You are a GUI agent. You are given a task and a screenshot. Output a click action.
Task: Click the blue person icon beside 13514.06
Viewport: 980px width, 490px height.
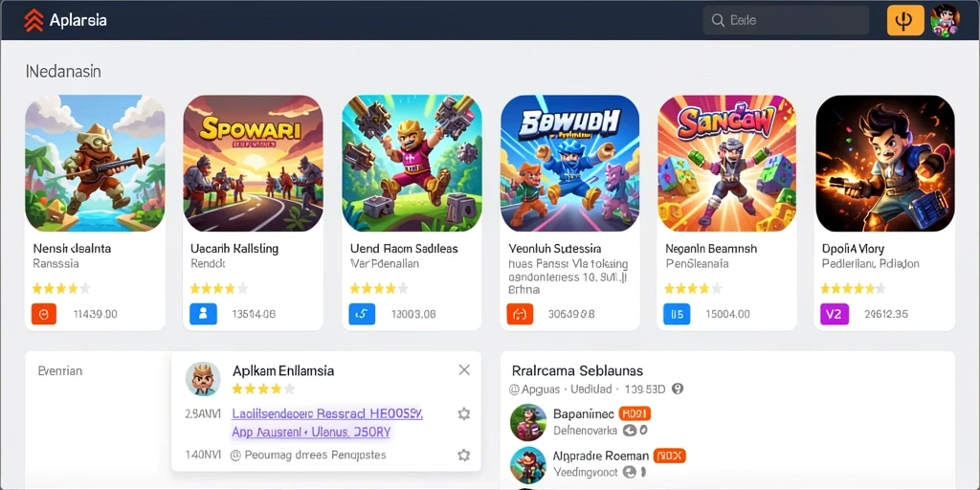pyautogui.click(x=203, y=314)
